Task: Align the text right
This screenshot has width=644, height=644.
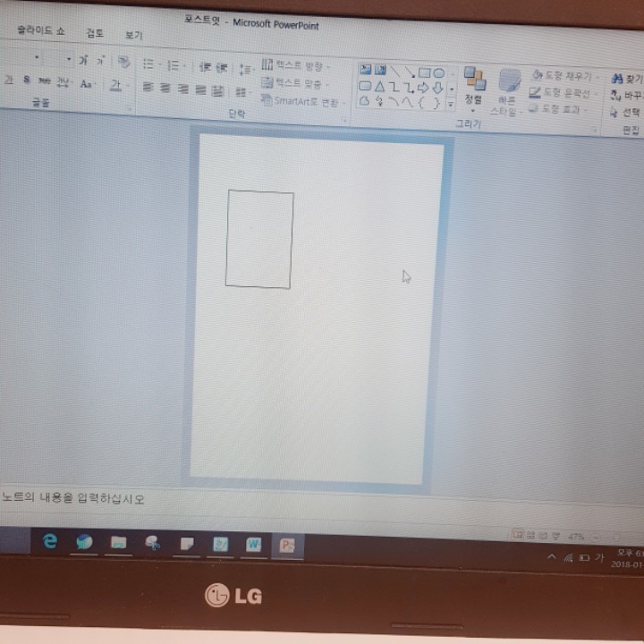Action: (x=182, y=89)
